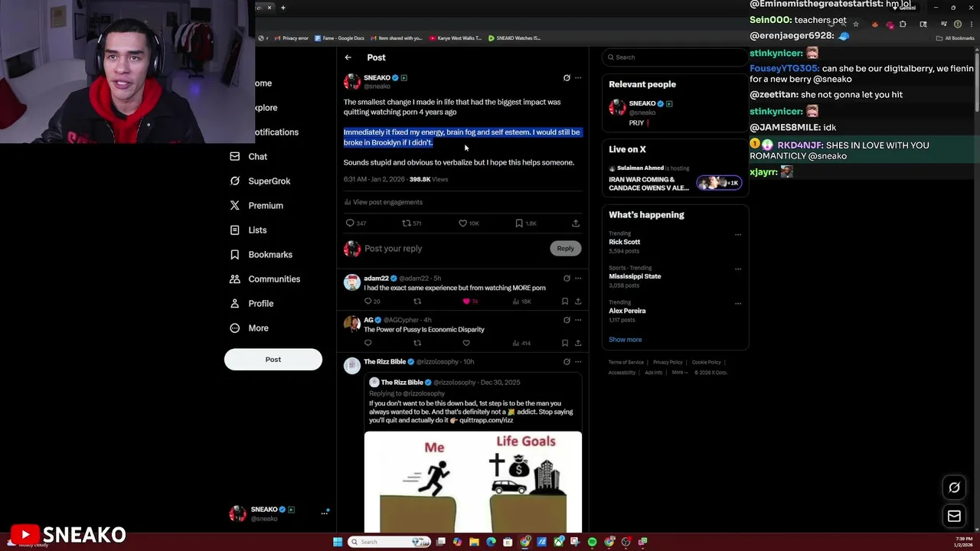Open Lists in the sidebar
This screenshot has width=980, height=551.
coord(249,230)
